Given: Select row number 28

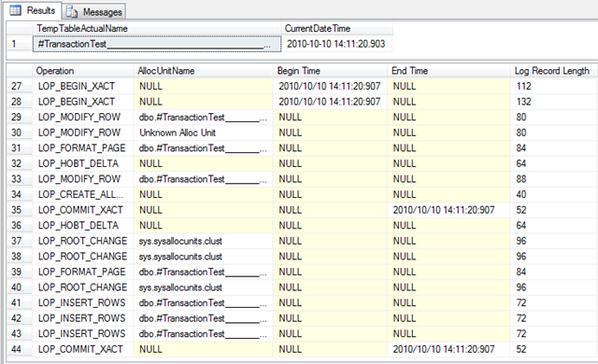Looking at the screenshot, I should pyautogui.click(x=20, y=102).
